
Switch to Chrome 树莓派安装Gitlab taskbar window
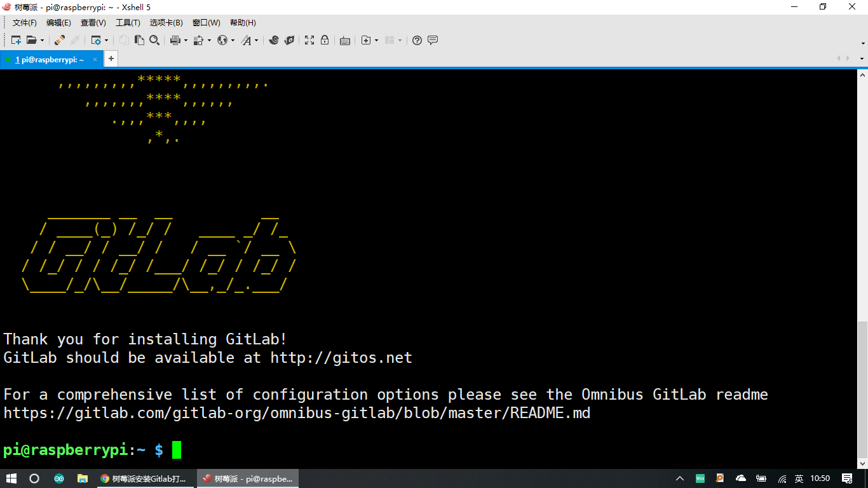pos(146,478)
